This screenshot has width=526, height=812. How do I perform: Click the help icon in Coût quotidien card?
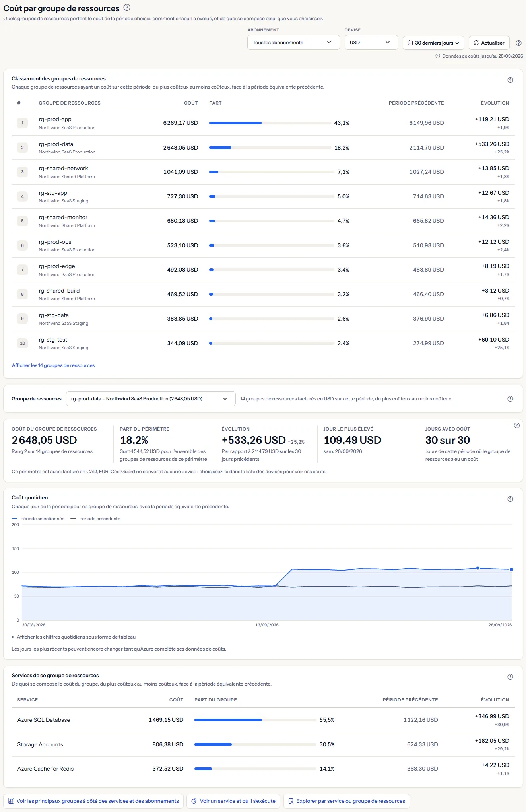pyautogui.click(x=510, y=499)
